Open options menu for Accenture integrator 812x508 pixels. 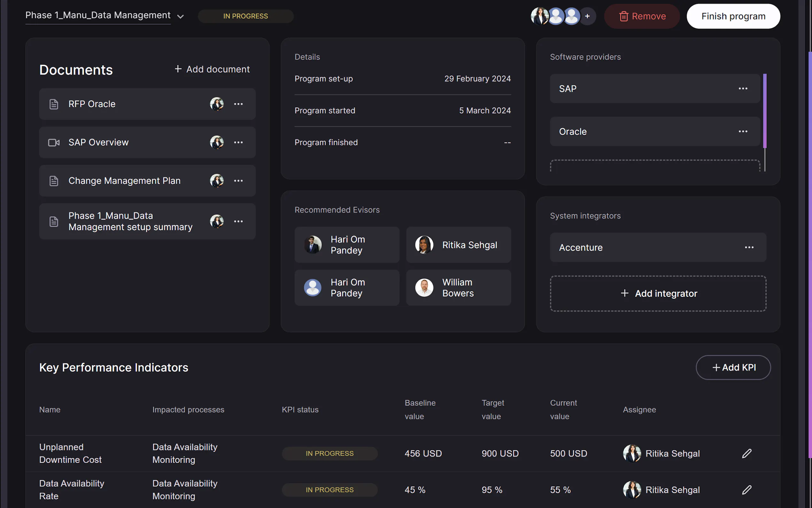pos(749,247)
